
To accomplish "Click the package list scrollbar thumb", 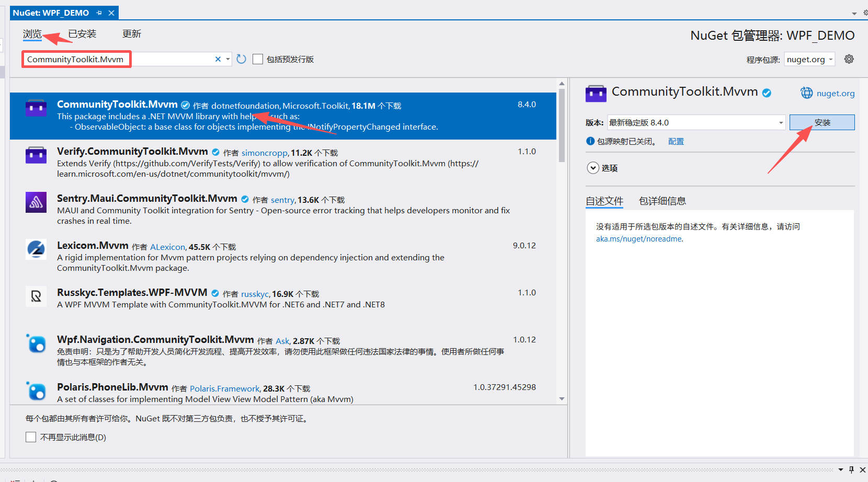I will [562, 125].
